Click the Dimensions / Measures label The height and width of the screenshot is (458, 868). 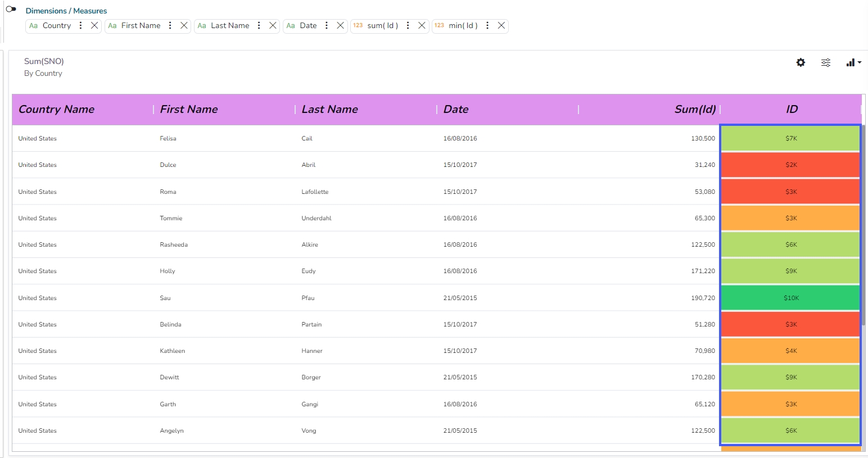(x=66, y=11)
